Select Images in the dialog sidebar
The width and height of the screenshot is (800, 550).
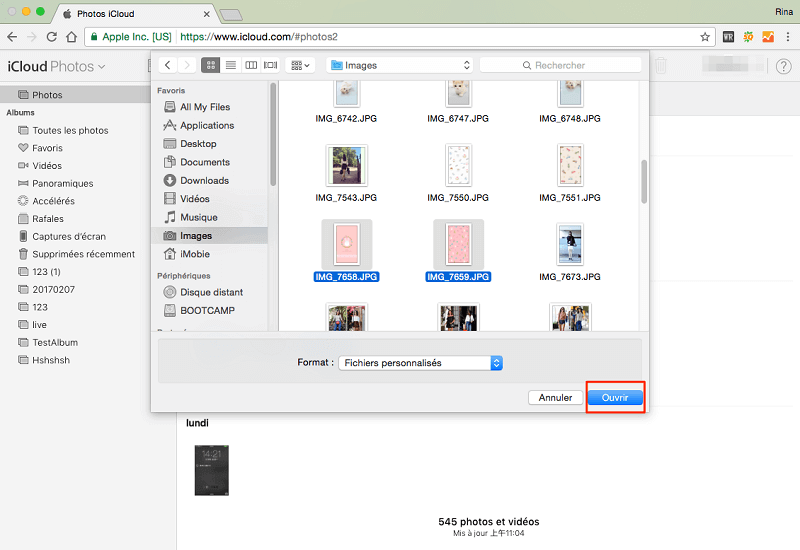[209, 235]
